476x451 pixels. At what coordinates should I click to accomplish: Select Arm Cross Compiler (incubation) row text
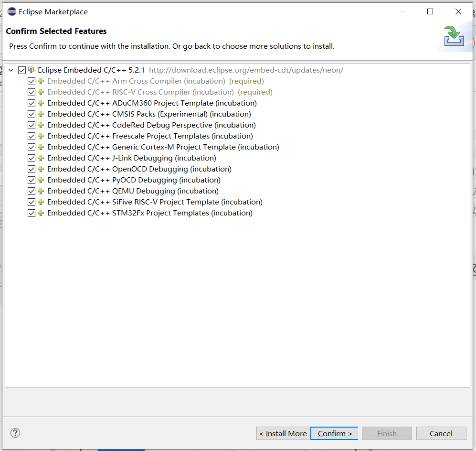coord(136,81)
